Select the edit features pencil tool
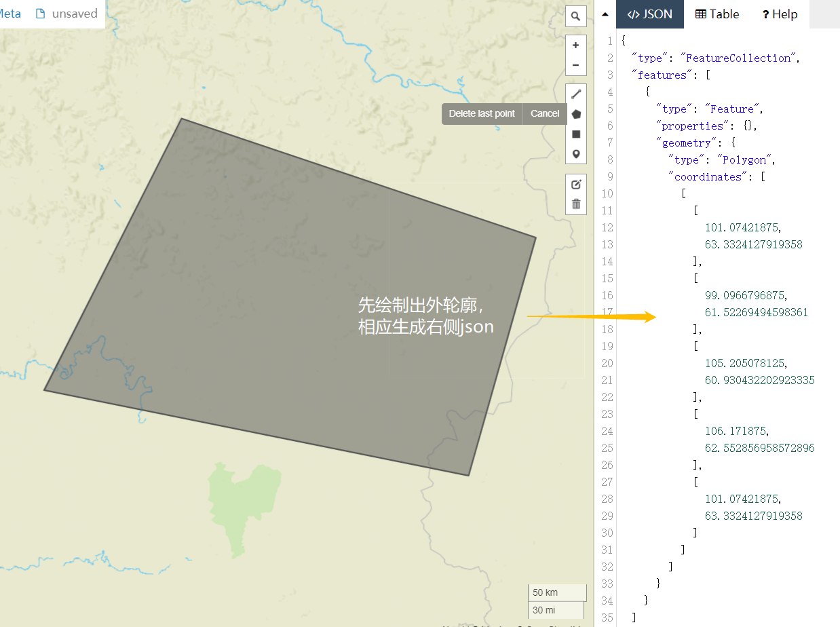The height and width of the screenshot is (627, 840). tap(575, 184)
